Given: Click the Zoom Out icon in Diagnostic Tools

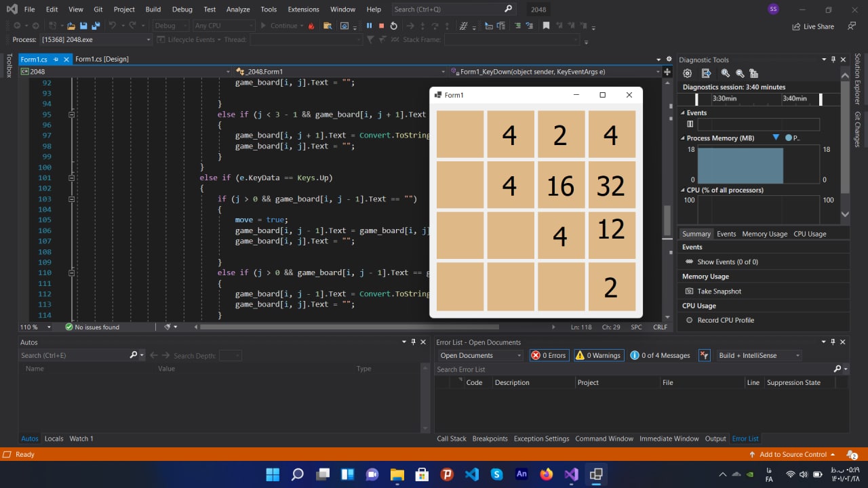Looking at the screenshot, I should [740, 73].
